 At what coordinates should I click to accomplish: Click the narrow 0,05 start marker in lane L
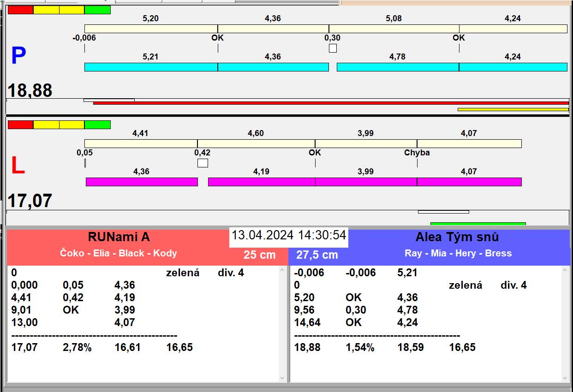click(x=85, y=163)
